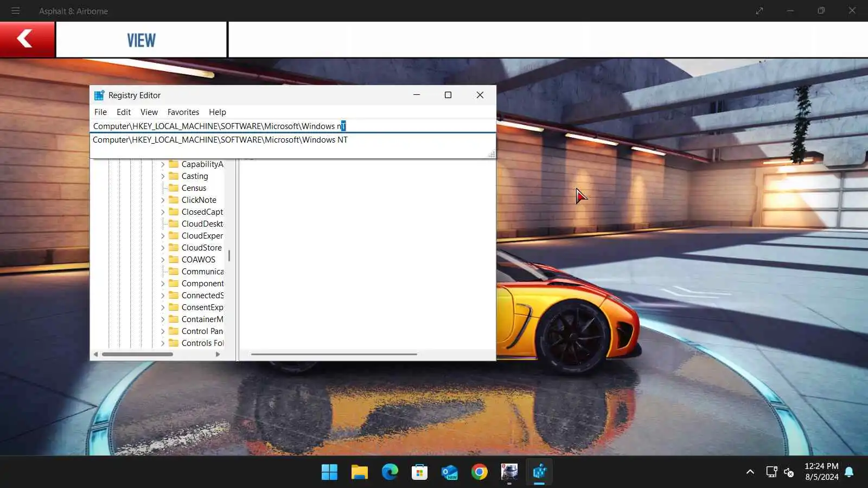Switch to Asphalt 8 on the taskbar

pos(509,472)
